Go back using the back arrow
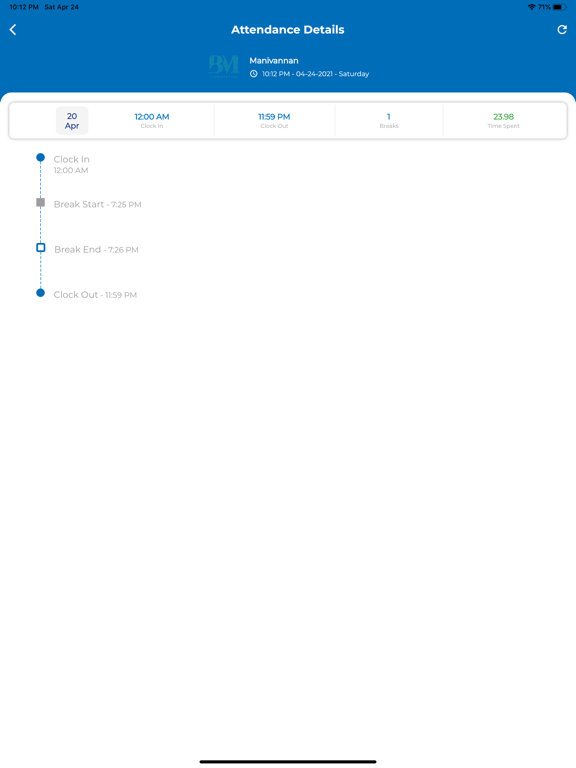Image resolution: width=576 pixels, height=768 pixels. (x=13, y=30)
